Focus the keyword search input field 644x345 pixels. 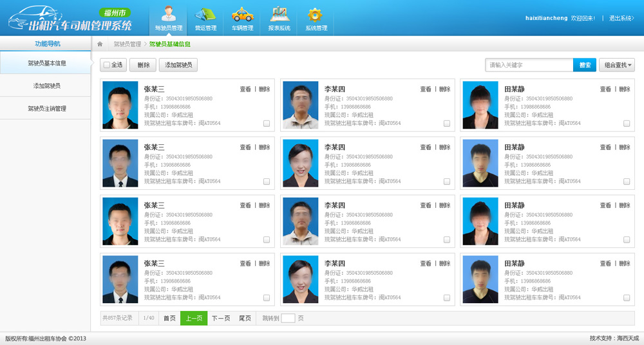[529, 65]
